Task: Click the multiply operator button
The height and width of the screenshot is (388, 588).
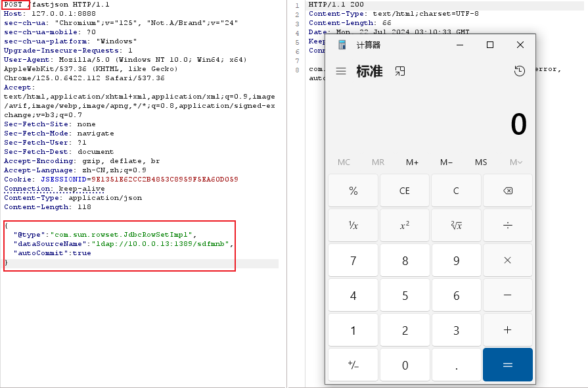Action: click(508, 260)
